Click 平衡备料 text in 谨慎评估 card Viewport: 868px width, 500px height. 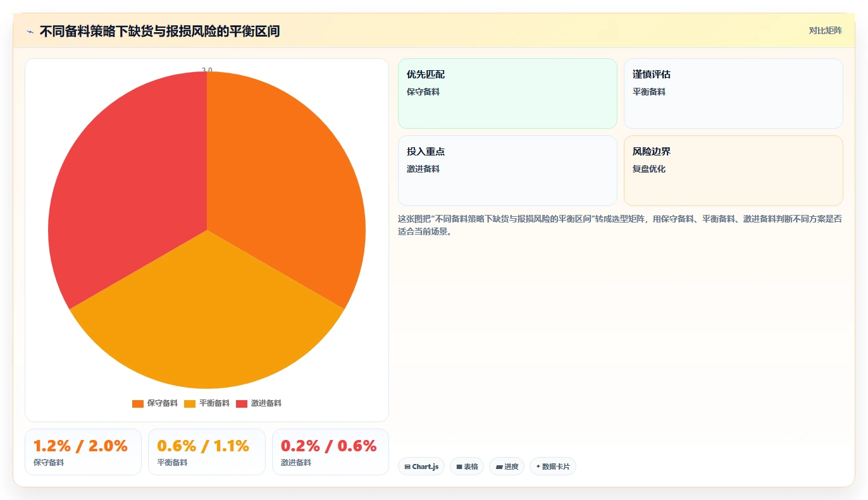(x=649, y=92)
